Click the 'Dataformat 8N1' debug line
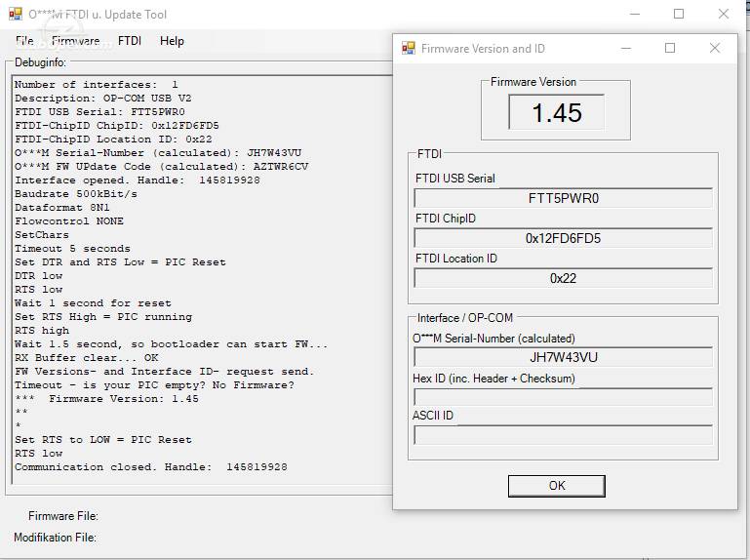750x560 pixels. pyautogui.click(x=61, y=208)
